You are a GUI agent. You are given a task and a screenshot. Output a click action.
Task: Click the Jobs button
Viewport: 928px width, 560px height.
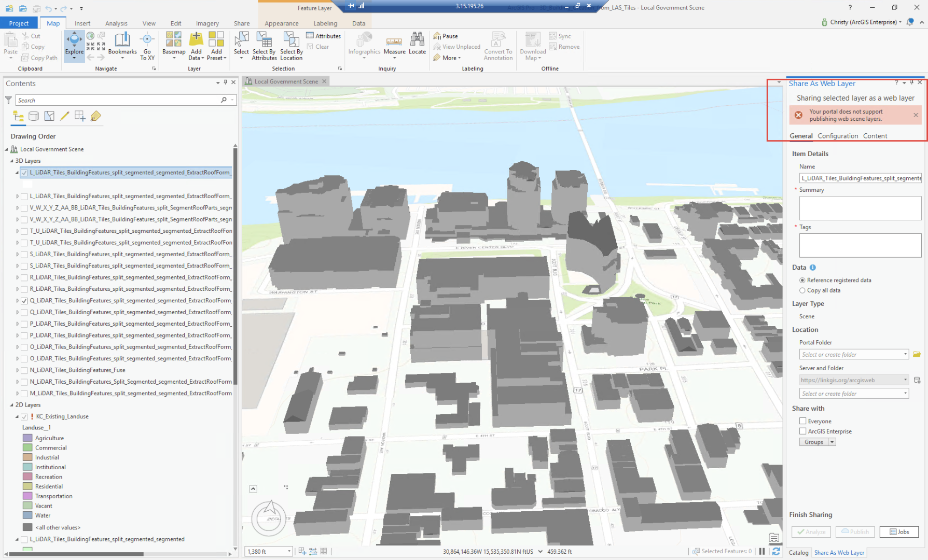899,531
